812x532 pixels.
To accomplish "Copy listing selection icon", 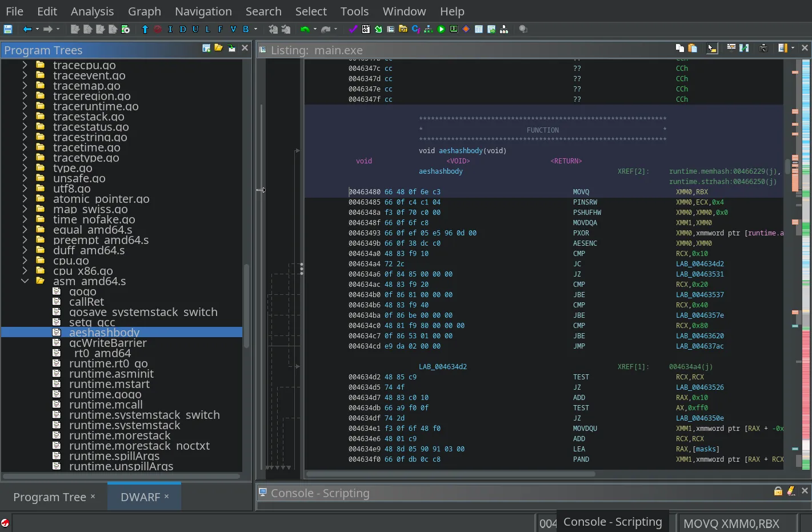I will point(680,48).
